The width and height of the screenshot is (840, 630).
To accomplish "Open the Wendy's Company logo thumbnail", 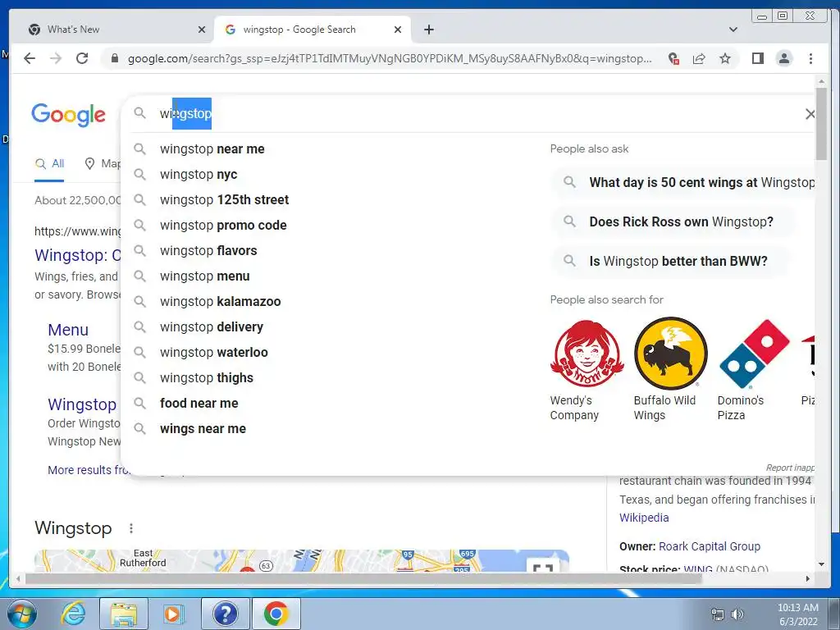I will coord(587,354).
